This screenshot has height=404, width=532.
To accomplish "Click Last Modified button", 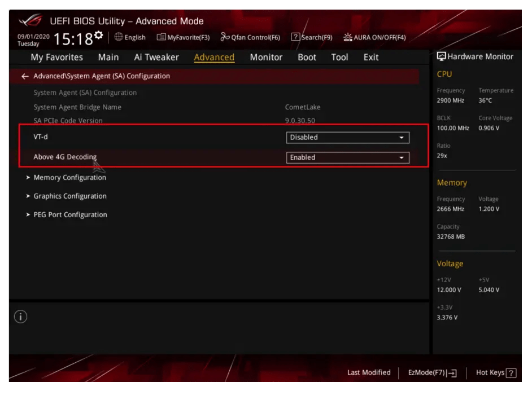I will (369, 372).
